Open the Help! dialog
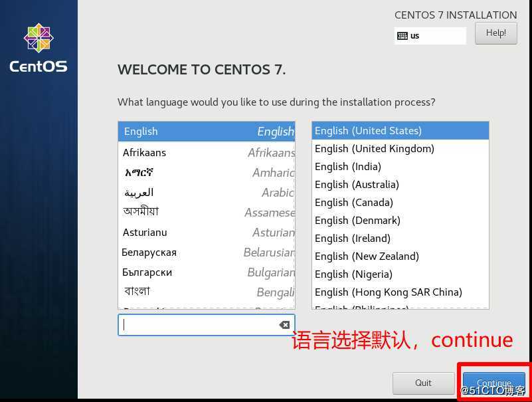 (496, 33)
